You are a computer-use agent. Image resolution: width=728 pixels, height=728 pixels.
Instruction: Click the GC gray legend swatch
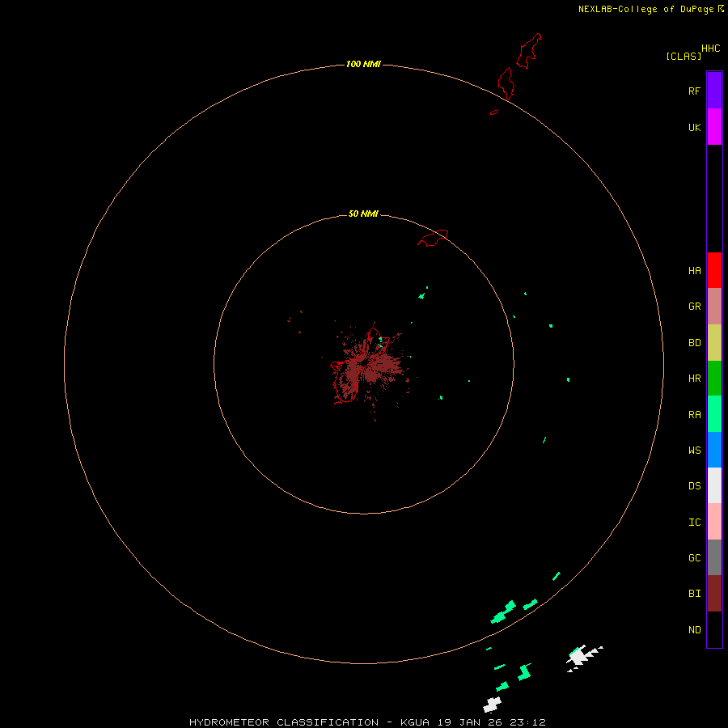(x=714, y=557)
